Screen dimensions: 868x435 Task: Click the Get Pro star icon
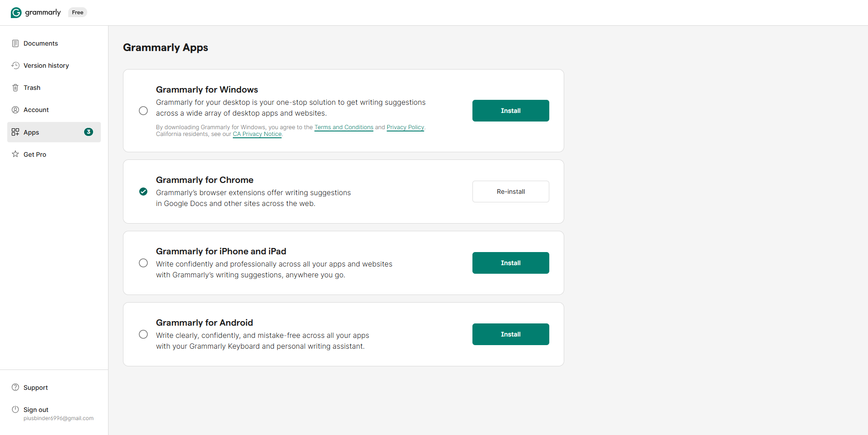[15, 154]
